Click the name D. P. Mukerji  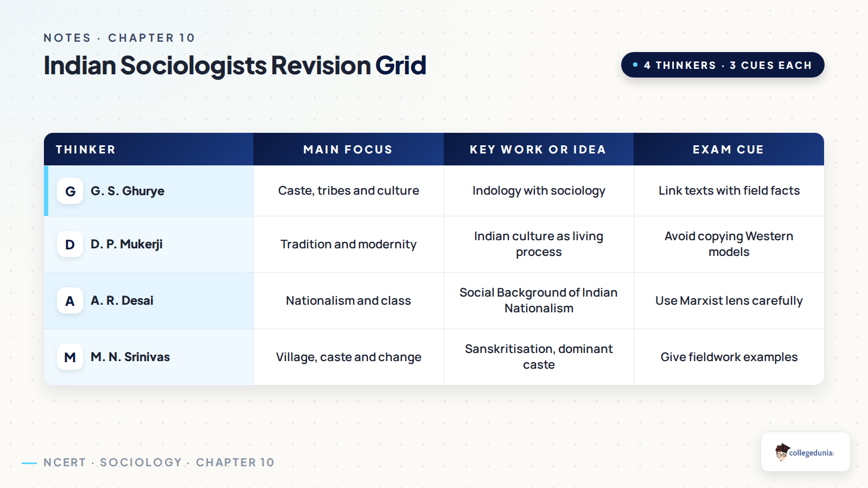click(x=126, y=245)
